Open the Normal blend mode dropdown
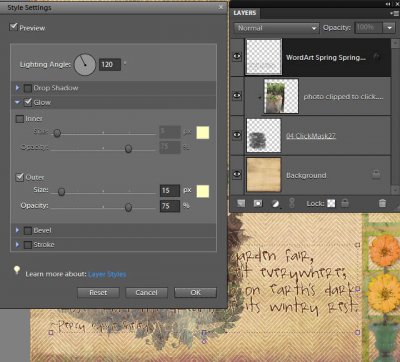Viewport: 400px width, 362px height. [x=277, y=28]
